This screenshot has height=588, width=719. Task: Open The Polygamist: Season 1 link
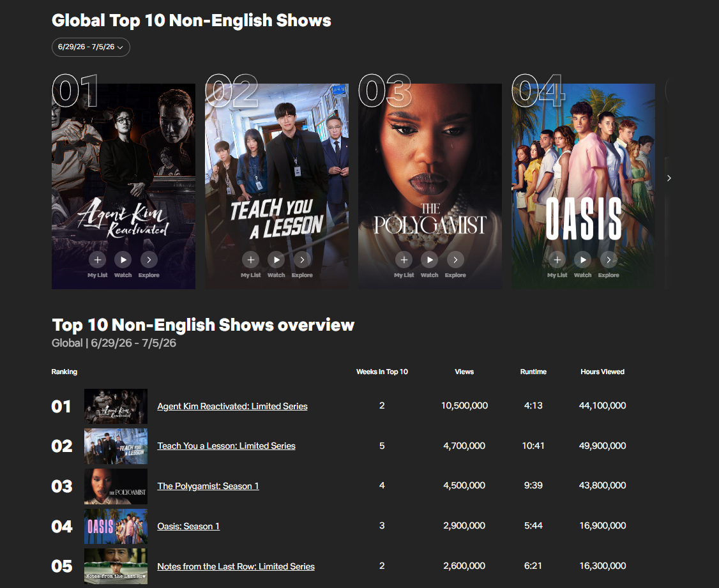click(208, 486)
